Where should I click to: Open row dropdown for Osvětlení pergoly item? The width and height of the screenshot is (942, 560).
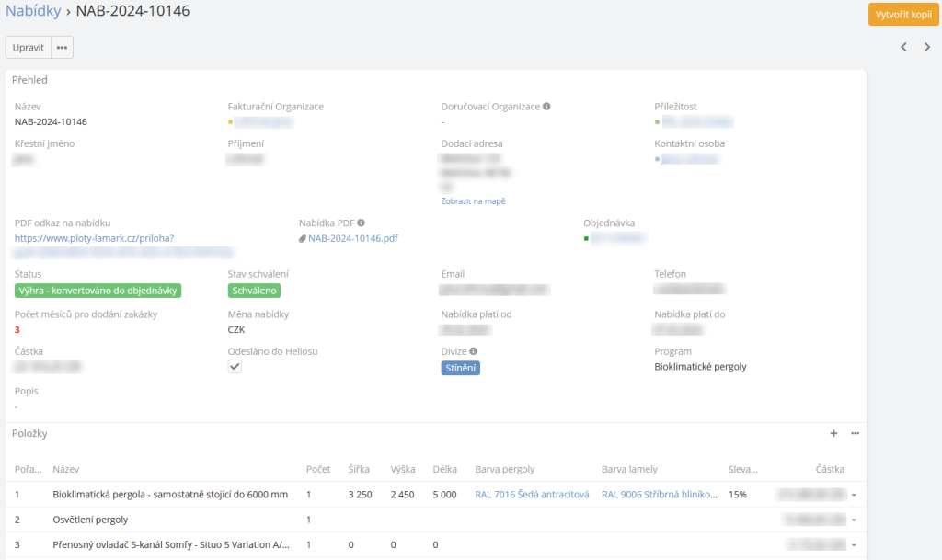pos(854,520)
